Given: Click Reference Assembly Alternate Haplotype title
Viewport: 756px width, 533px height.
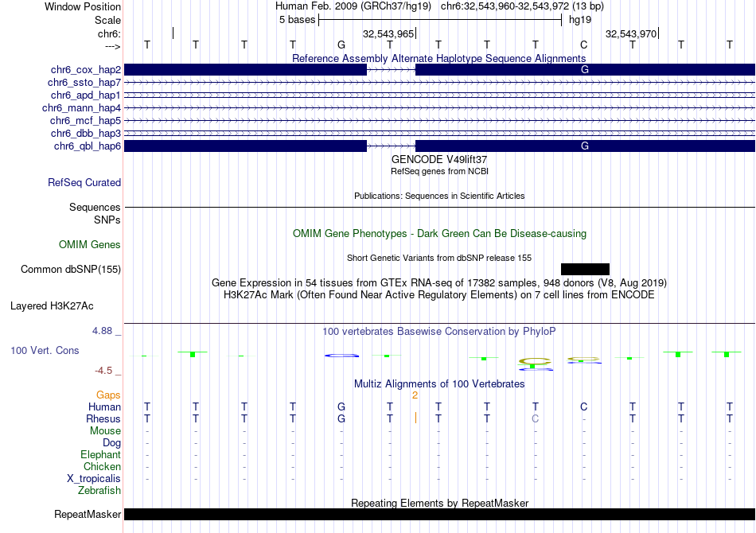Looking at the screenshot, I should (x=439, y=58).
